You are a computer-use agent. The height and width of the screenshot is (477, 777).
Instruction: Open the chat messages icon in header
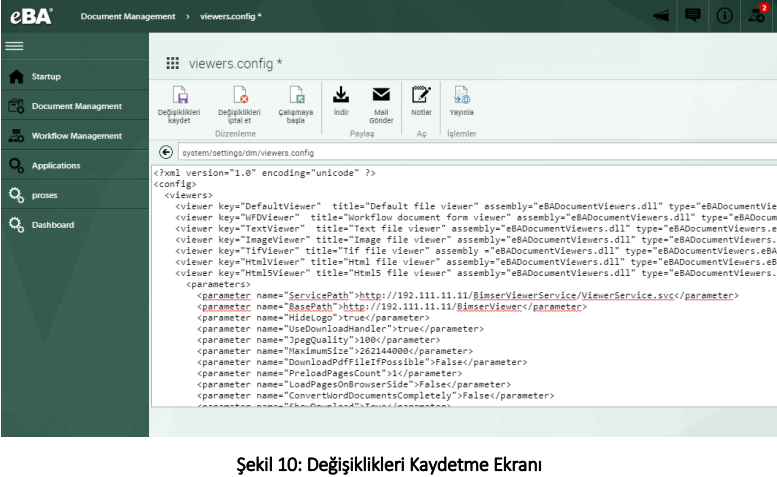(692, 16)
